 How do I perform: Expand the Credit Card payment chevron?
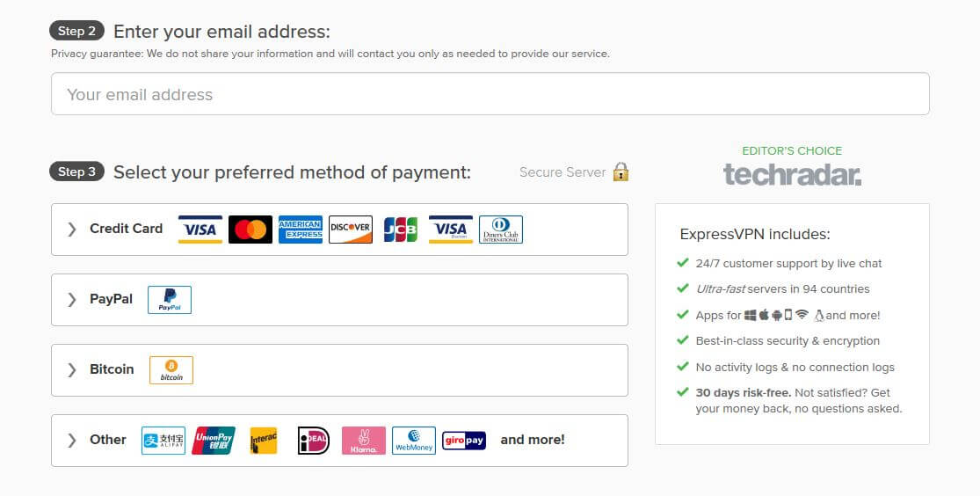(72, 230)
